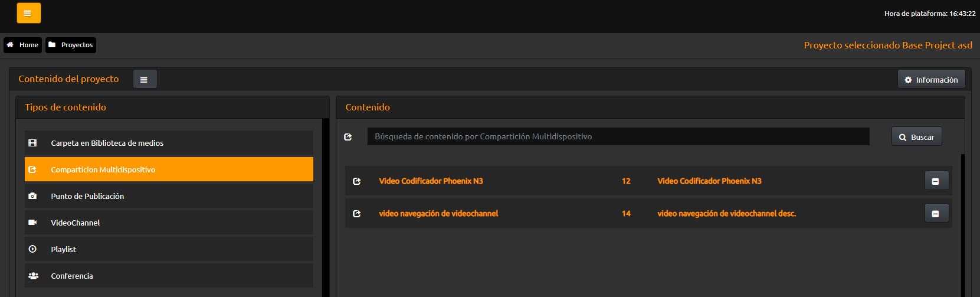
Task: Click the camera icon for Punto de Publicación
Action: pyautogui.click(x=32, y=196)
